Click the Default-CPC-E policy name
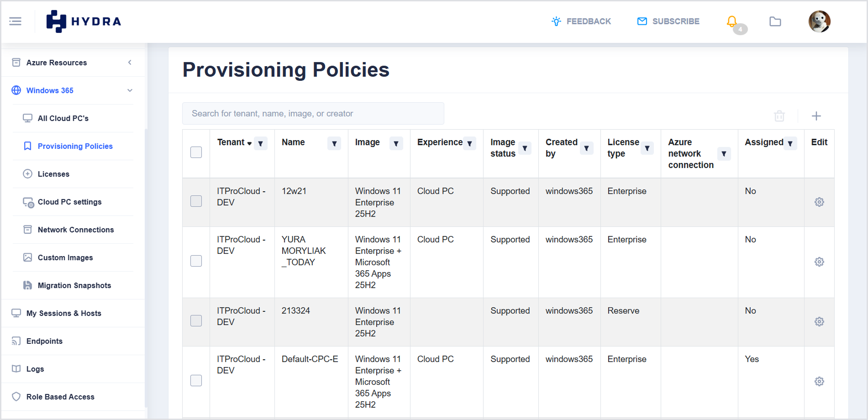Screen dimensions: 868x420 [310, 359]
